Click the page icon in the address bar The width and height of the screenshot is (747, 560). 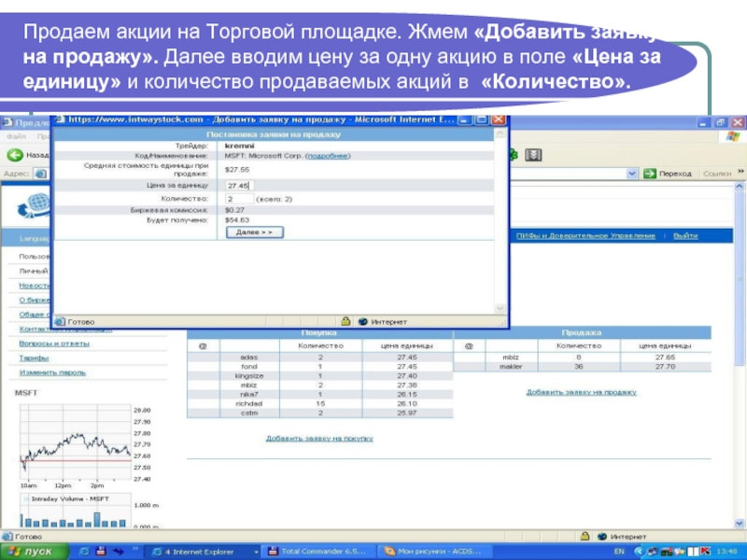click(41, 174)
